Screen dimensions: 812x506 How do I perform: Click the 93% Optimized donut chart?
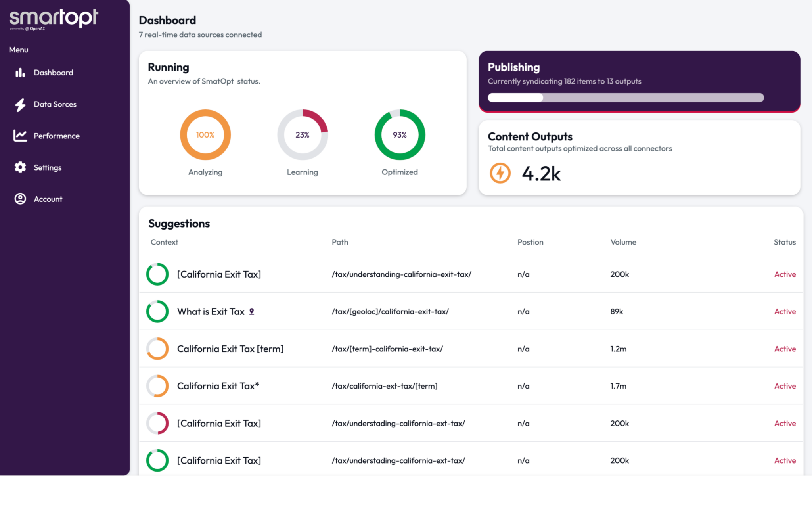pos(400,135)
